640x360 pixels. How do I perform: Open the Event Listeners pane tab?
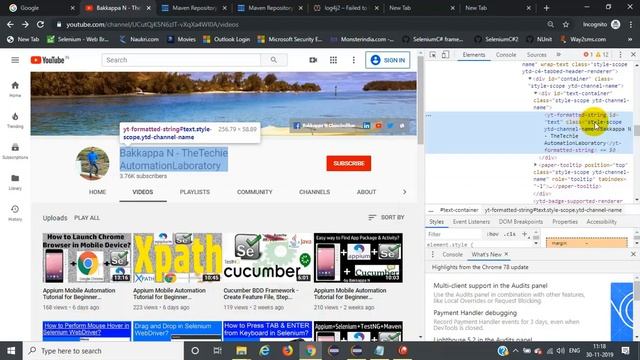tap(471, 222)
